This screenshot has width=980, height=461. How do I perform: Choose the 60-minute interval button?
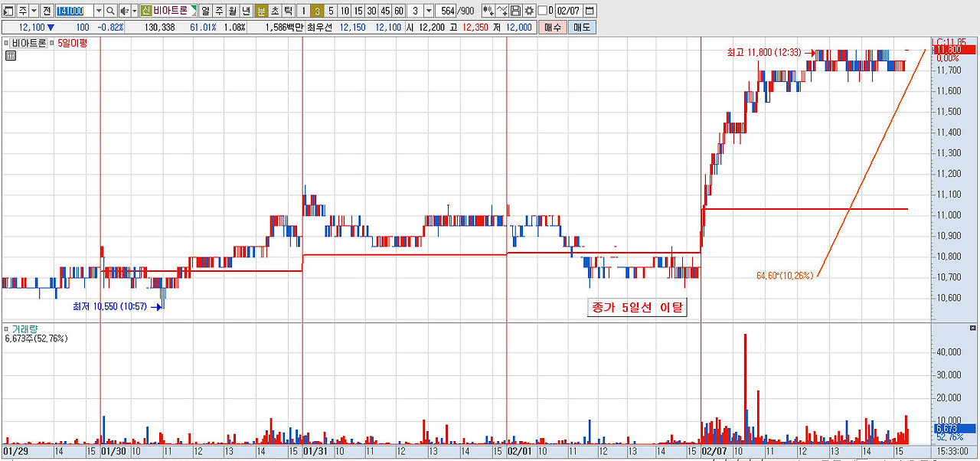(399, 11)
